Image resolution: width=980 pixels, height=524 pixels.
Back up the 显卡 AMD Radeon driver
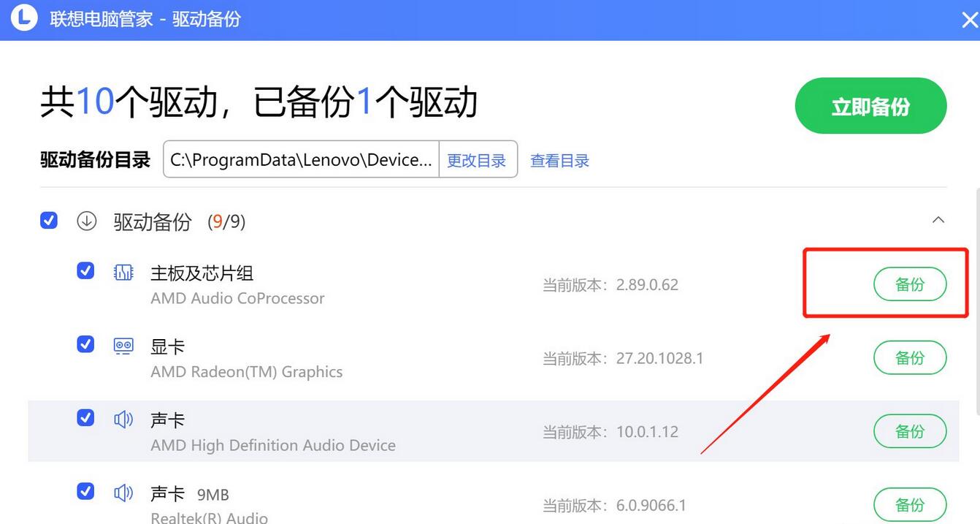[x=910, y=357]
